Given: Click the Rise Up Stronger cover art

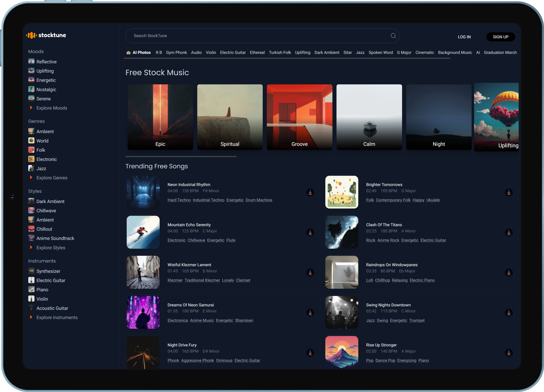Looking at the screenshot, I should (x=342, y=352).
